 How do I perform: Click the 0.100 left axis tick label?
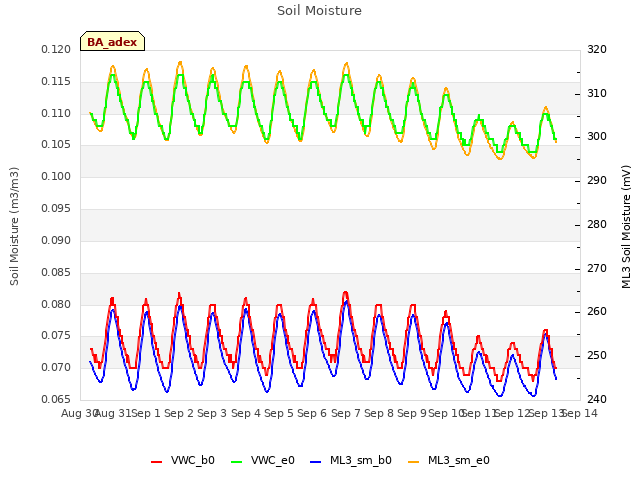pyautogui.click(x=56, y=177)
